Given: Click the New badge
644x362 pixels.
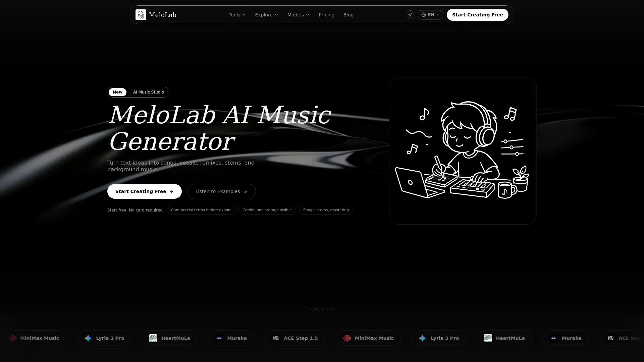Looking at the screenshot, I should pyautogui.click(x=117, y=92).
